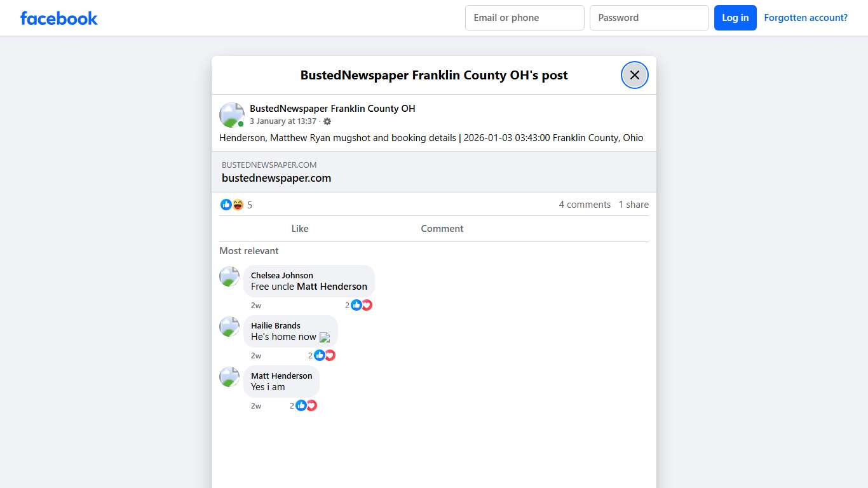
Task: Open post options via gear icon
Action: (x=327, y=121)
